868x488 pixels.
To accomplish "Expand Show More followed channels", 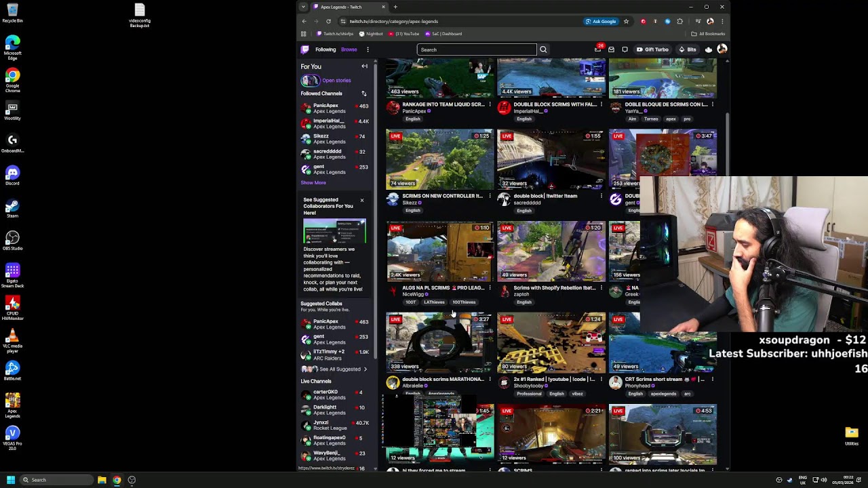I will (x=313, y=182).
